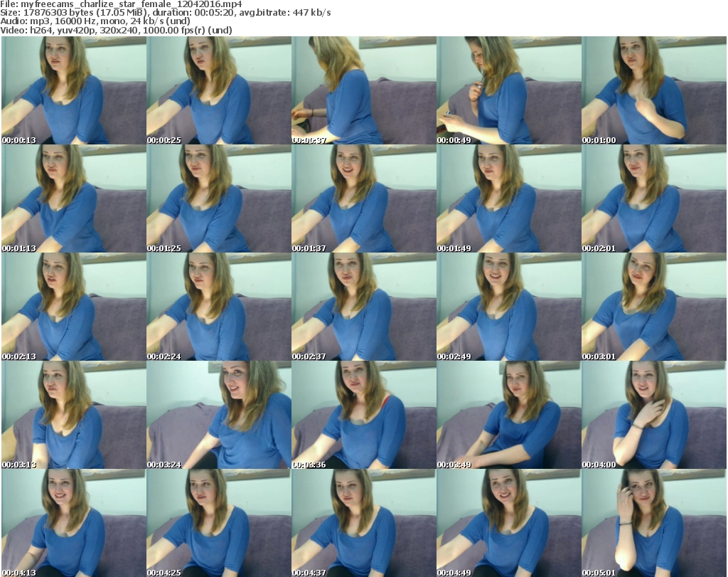Image resolution: width=728 pixels, height=577 pixels.
Task: Open the thumbnail stamped 00:01:00
Action: point(654,90)
